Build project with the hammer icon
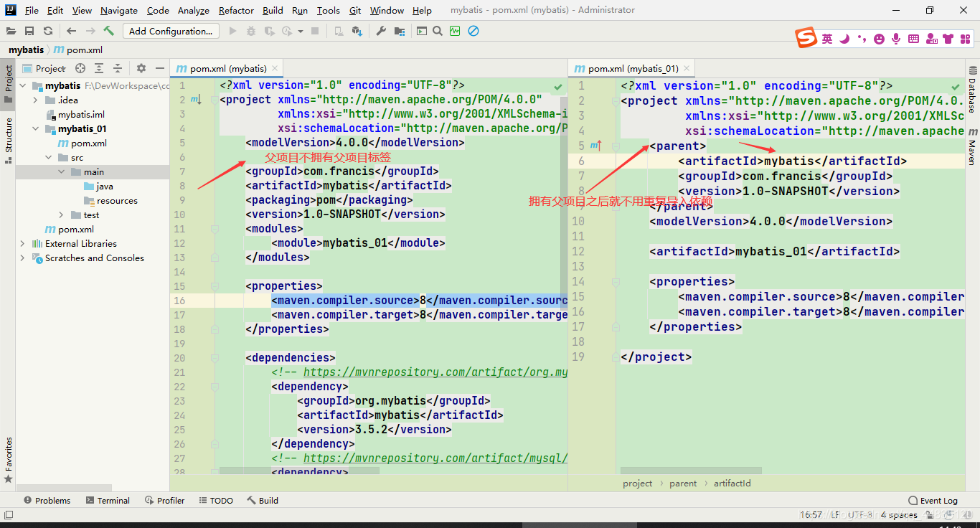This screenshot has width=980, height=528. point(109,31)
